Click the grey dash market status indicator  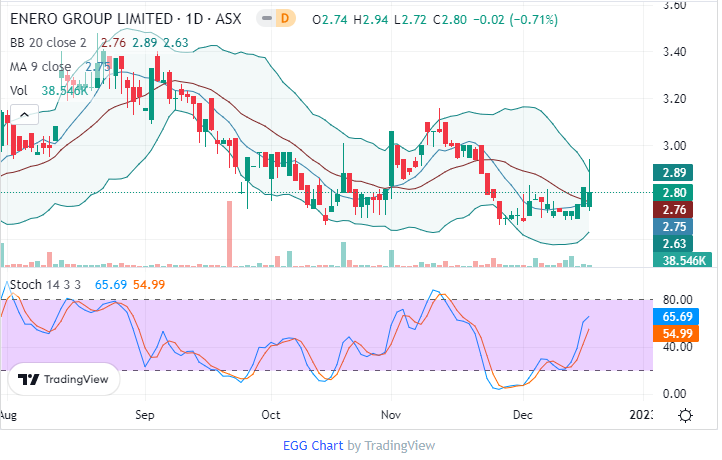(265, 19)
